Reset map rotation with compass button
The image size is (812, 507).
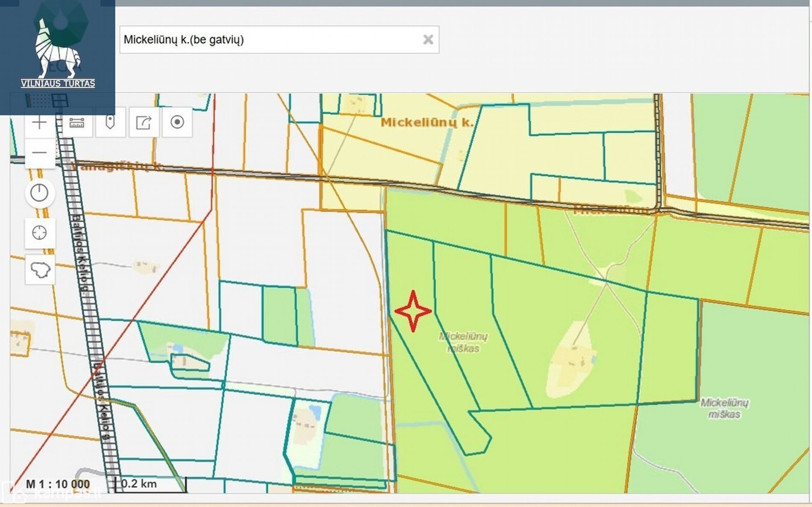(x=40, y=193)
